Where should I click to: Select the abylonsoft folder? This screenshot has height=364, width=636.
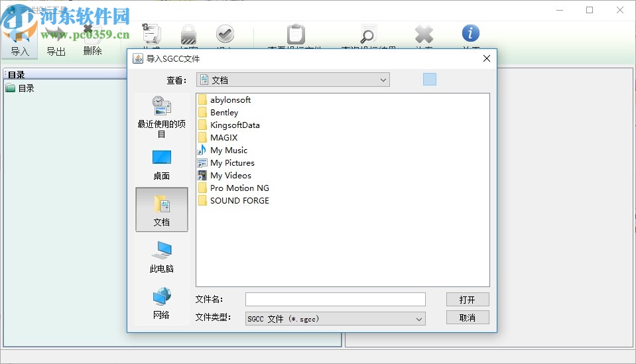click(224, 99)
